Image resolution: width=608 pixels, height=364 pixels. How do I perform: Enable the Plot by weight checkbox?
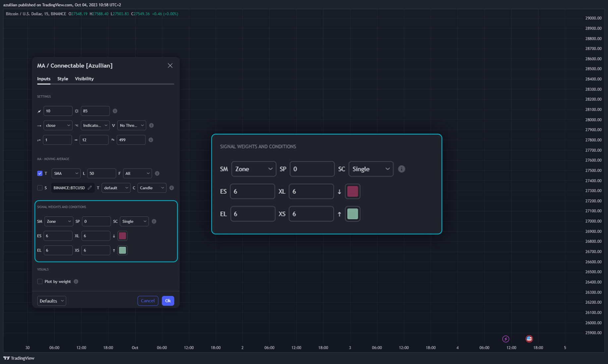click(x=40, y=282)
